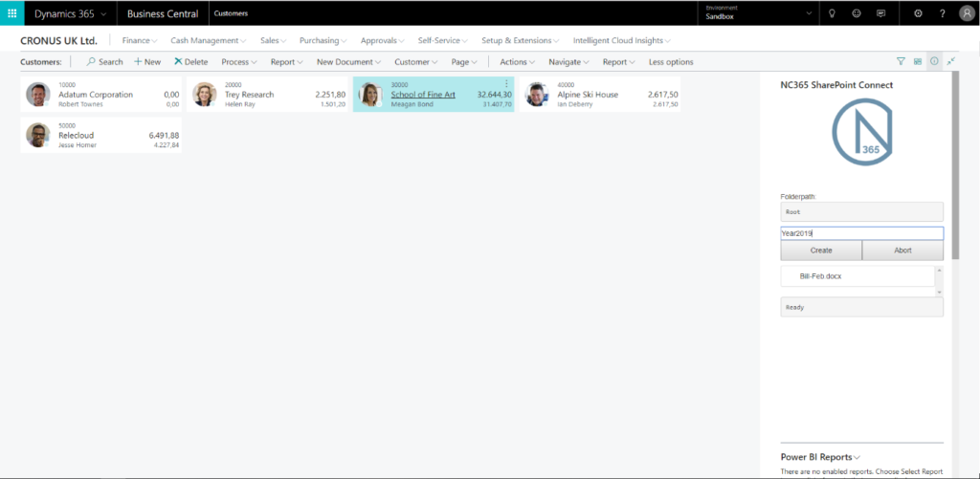Open the Intelligent Cloud Insights menu
This screenshot has height=479, width=980.
tap(622, 40)
